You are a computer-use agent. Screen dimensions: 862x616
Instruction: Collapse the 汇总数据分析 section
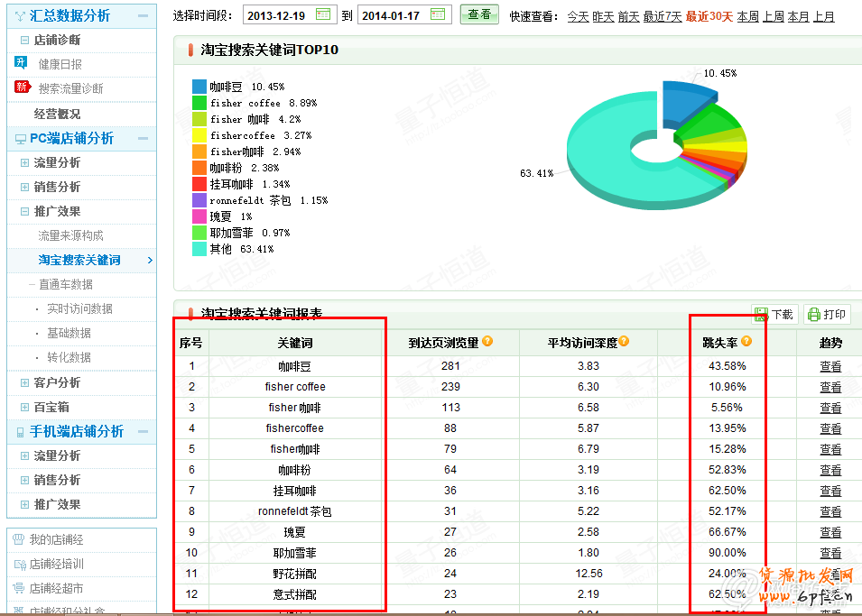tap(143, 15)
